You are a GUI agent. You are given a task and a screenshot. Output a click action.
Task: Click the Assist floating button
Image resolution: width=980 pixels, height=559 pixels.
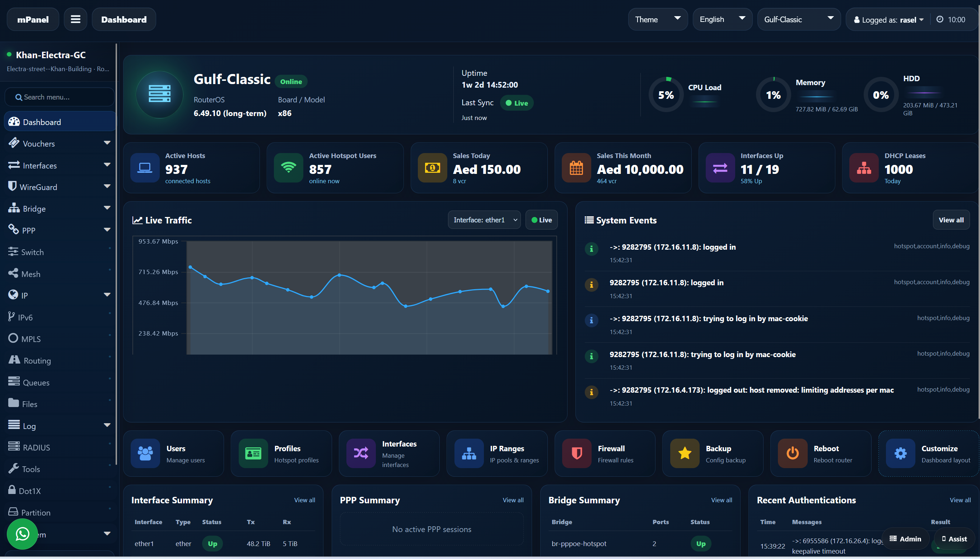tap(954, 539)
